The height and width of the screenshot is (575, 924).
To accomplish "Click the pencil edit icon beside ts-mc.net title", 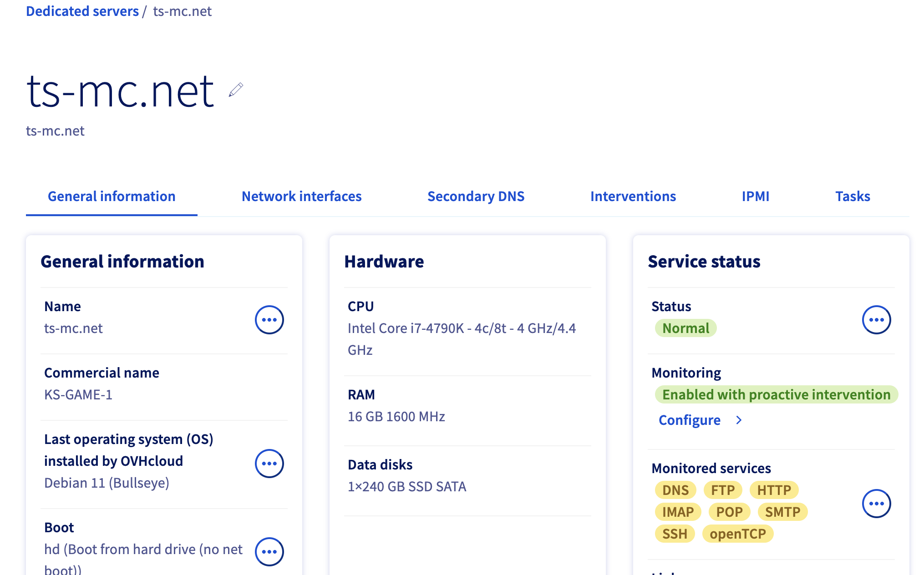I will pos(236,90).
